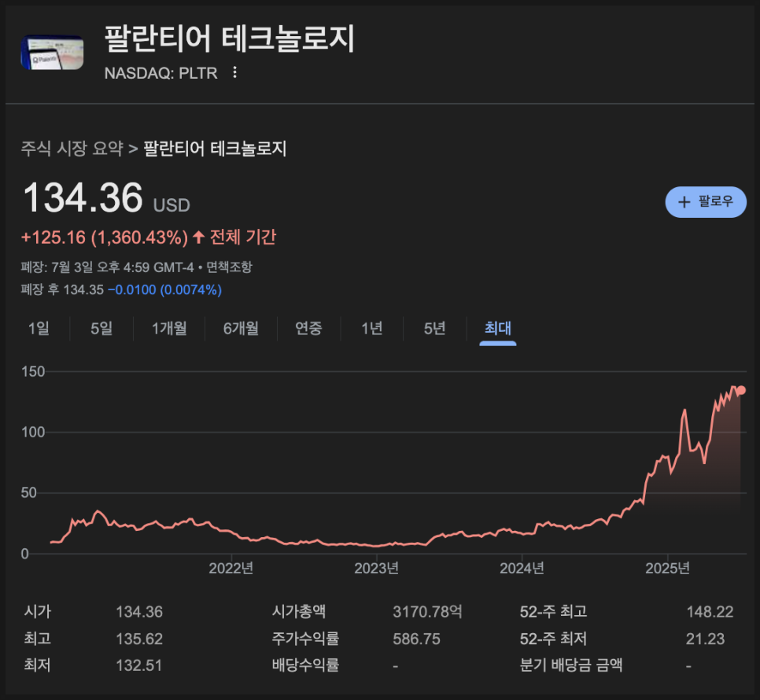The height and width of the screenshot is (700, 760).
Task: Choose the 1년 range tab
Action: [x=372, y=329]
